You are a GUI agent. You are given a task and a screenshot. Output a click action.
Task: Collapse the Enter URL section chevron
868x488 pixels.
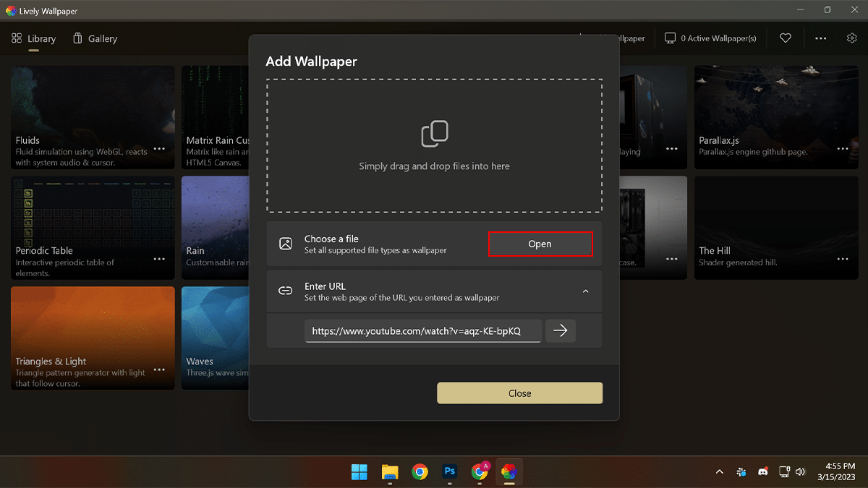pos(585,291)
